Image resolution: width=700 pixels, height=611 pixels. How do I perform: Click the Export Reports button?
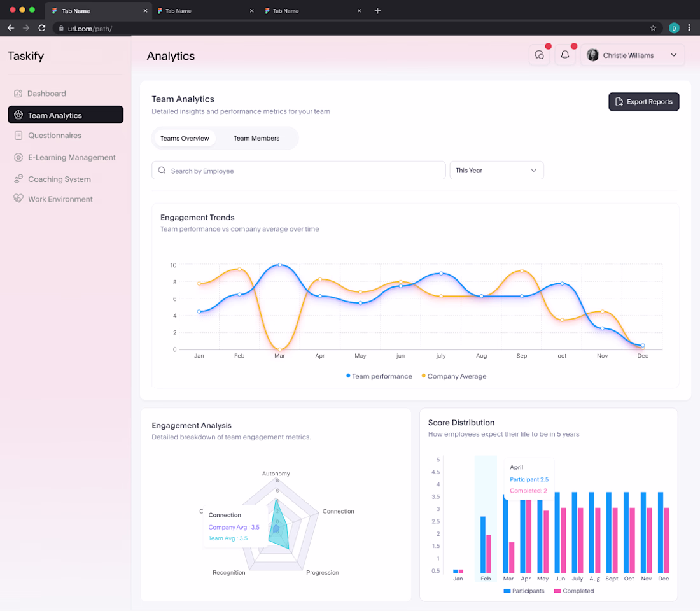pyautogui.click(x=644, y=102)
